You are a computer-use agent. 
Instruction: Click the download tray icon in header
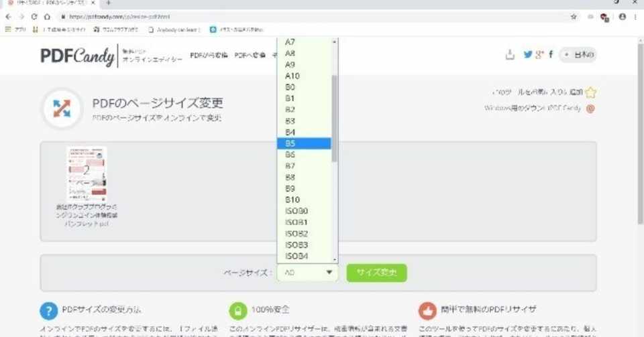pos(510,54)
